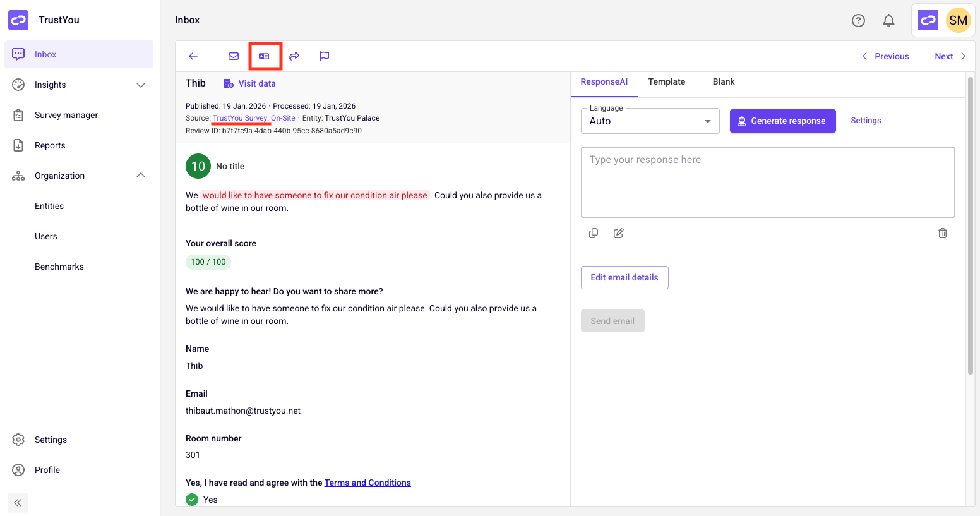The image size is (980, 516).
Task: Click the envelope mail icon in the toolbar
Action: click(234, 56)
